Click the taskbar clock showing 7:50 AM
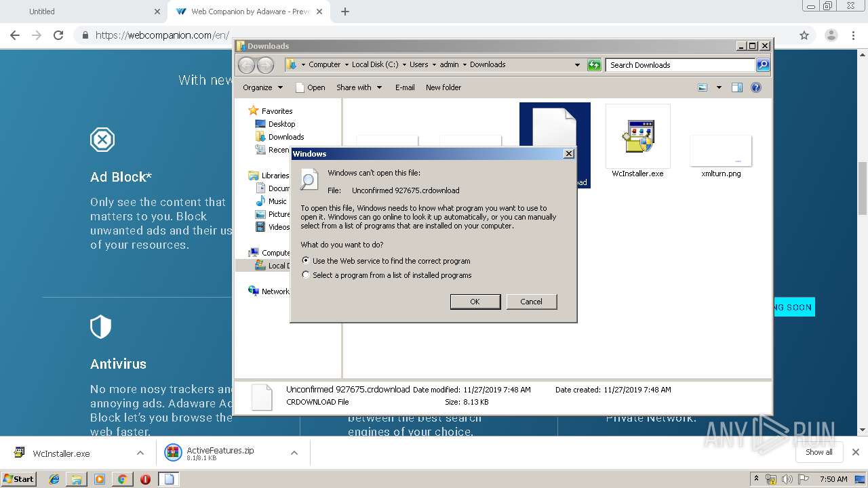The width and height of the screenshot is (868, 488). [x=833, y=479]
